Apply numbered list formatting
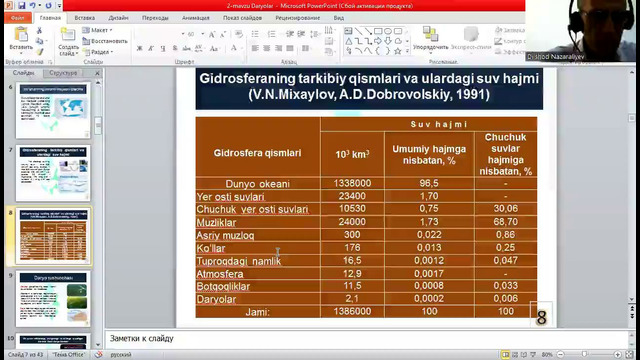 pyautogui.click(x=272, y=34)
